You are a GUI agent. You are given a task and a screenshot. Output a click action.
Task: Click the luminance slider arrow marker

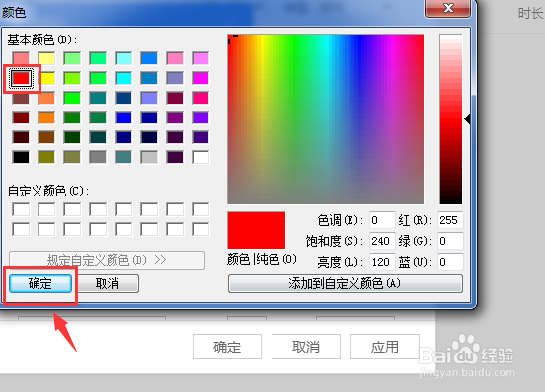[467, 119]
